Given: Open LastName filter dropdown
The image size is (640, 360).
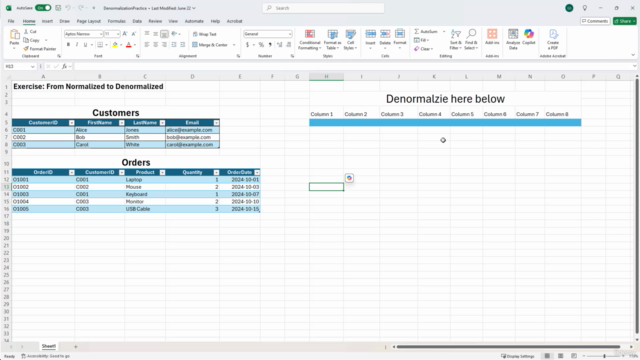Looking at the screenshot, I should point(162,122).
